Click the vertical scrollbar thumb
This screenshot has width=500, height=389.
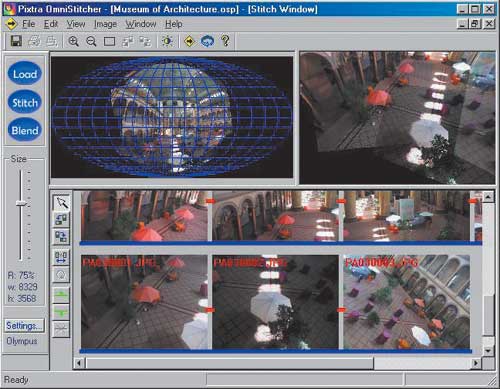tap(488, 316)
